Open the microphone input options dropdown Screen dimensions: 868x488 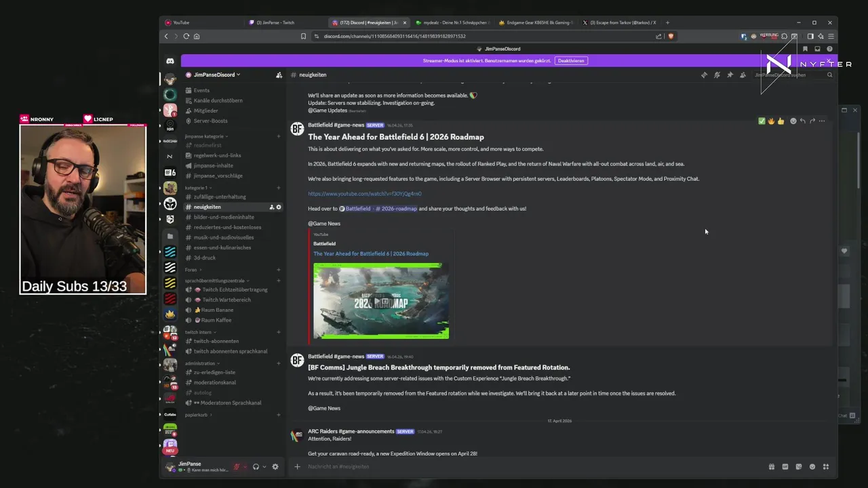[x=245, y=466]
